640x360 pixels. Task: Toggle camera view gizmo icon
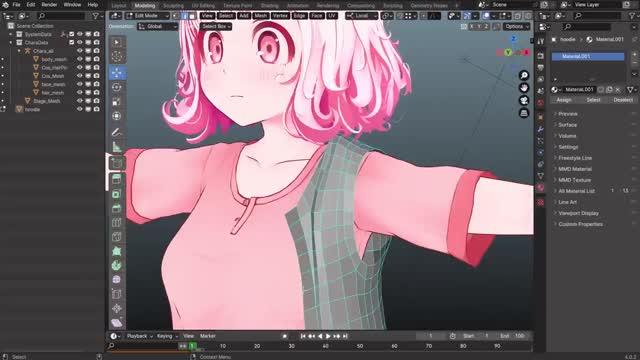524,100
